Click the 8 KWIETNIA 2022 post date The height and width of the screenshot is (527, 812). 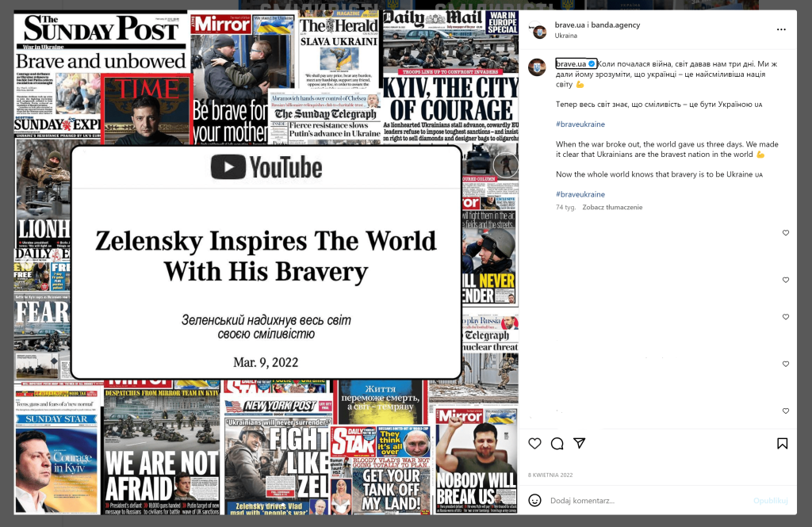pyautogui.click(x=550, y=475)
